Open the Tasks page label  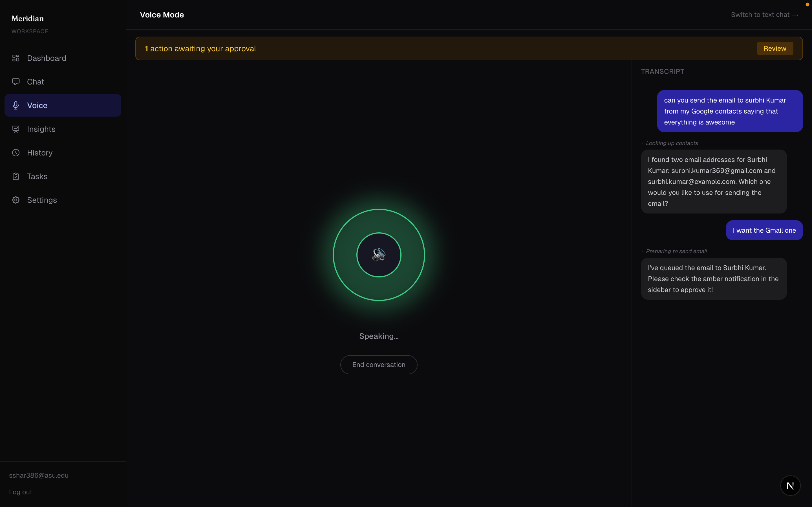click(37, 176)
